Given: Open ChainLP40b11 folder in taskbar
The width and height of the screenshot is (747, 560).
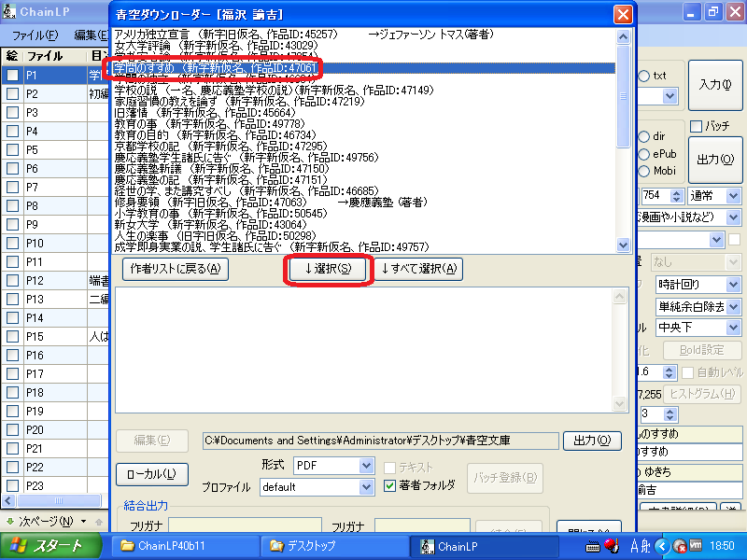Looking at the screenshot, I should tap(186, 546).
